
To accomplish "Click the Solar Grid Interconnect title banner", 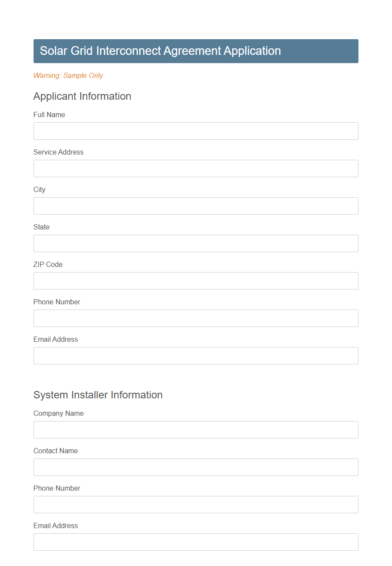I will click(160, 51).
